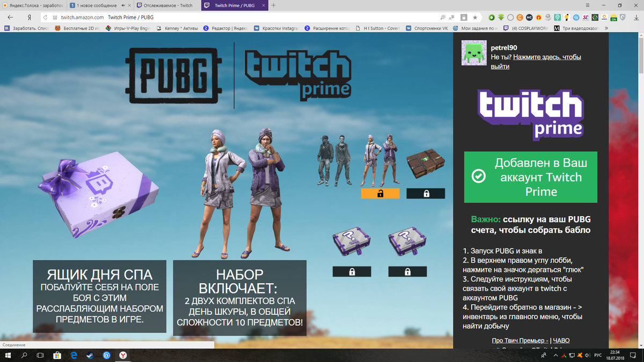The width and height of the screenshot is (644, 362).
Task: Expand hidden bookmarks with the chevron
Action: [608, 28]
